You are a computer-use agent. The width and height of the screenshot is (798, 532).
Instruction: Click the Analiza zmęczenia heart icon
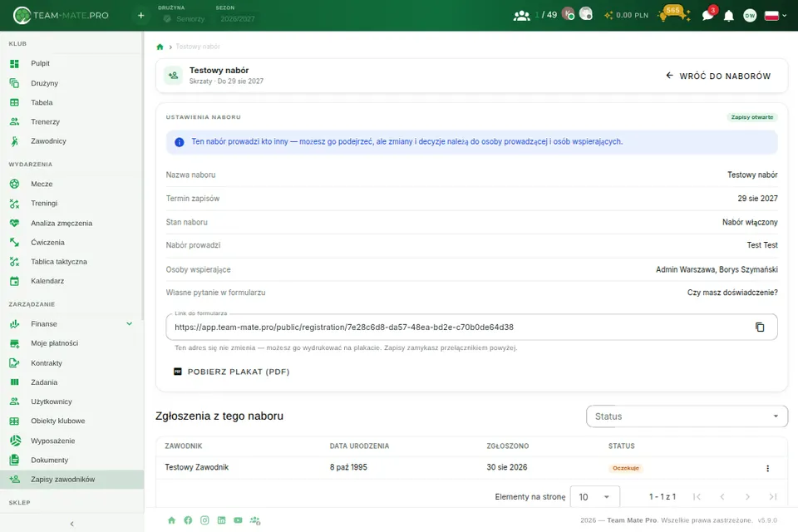pyautogui.click(x=14, y=223)
